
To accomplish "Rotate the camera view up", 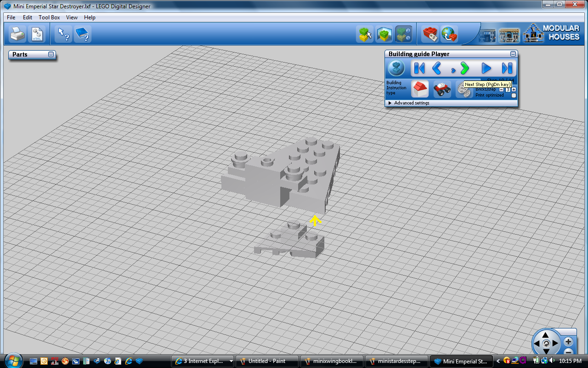I will tap(546, 335).
